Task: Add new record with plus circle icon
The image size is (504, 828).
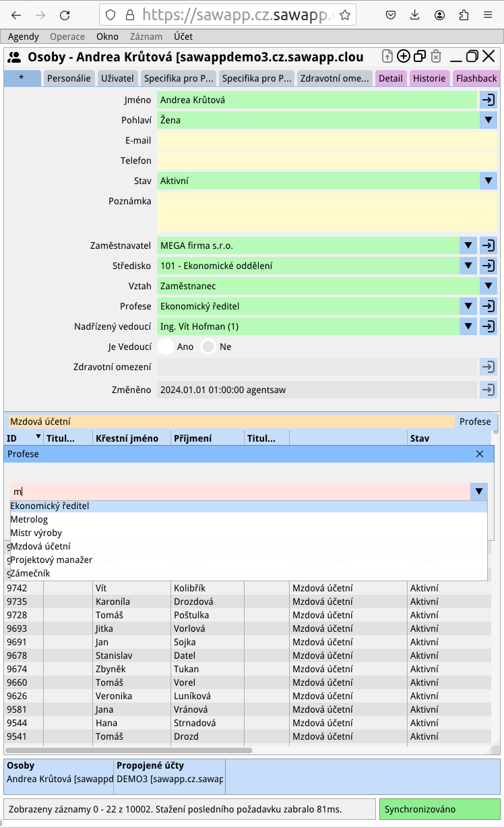Action: (403, 57)
